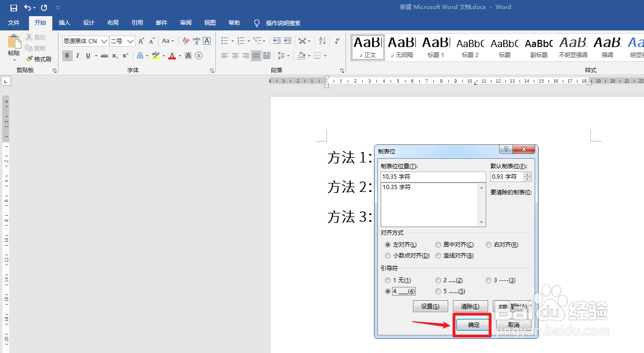
Task: Align text left
Action: coord(225,56)
